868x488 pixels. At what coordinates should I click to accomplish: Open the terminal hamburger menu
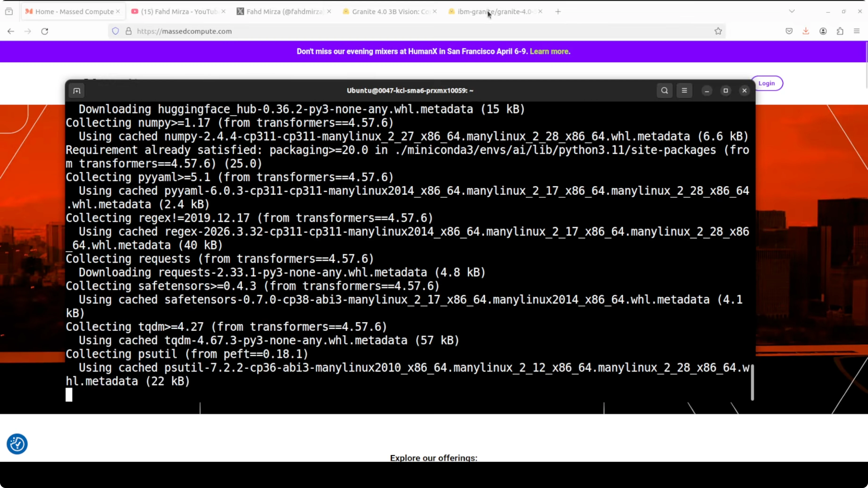tap(684, 91)
